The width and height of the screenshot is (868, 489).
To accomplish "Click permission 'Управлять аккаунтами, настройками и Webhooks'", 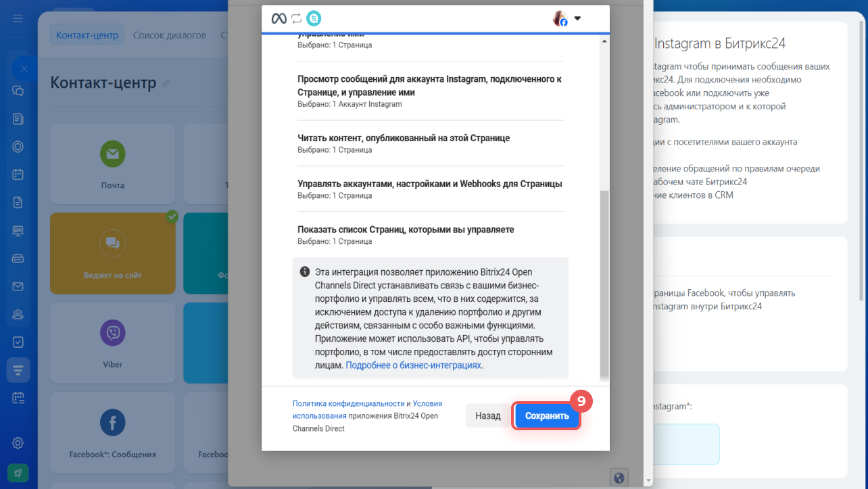I will pos(430,184).
